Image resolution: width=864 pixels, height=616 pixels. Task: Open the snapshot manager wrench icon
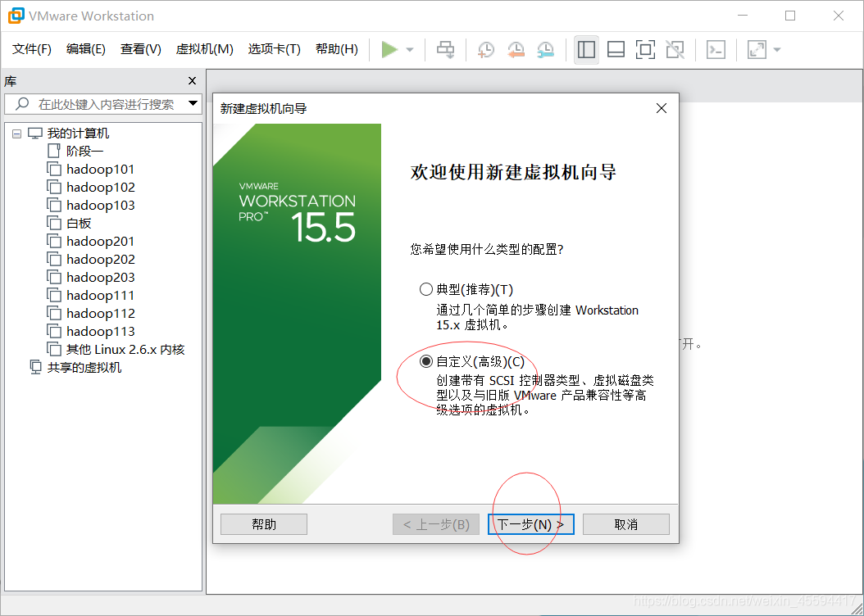(545, 49)
